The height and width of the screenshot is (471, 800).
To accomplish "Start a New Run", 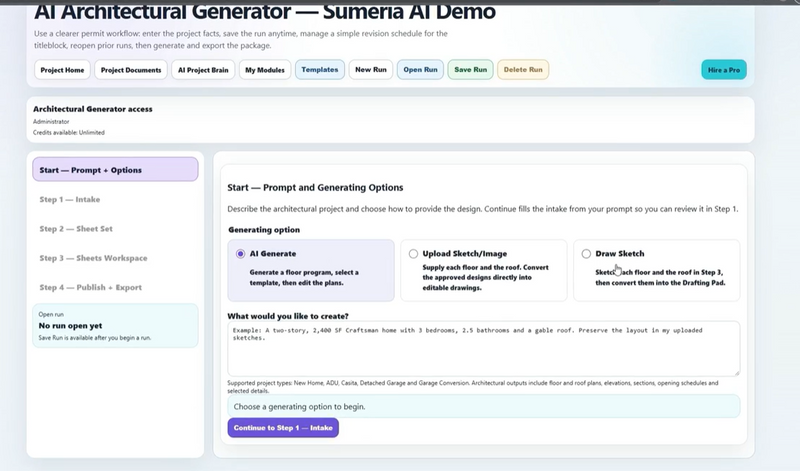I will (371, 69).
